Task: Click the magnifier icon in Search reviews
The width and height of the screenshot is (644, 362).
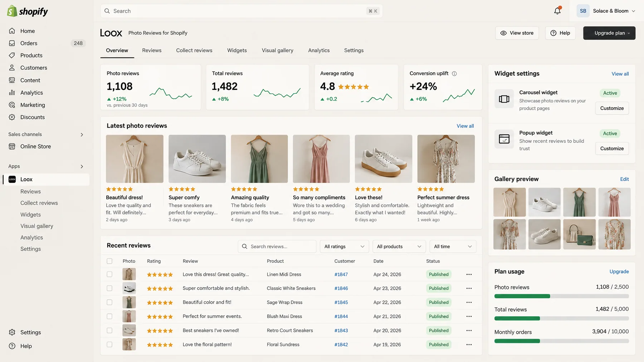Action: click(245, 246)
